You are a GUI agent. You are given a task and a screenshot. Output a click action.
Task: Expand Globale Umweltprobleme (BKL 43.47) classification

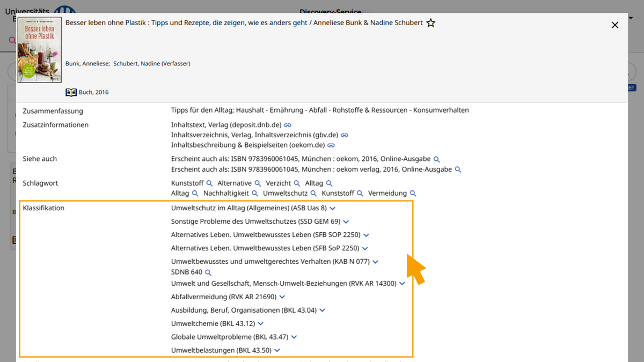pyautogui.click(x=294, y=337)
